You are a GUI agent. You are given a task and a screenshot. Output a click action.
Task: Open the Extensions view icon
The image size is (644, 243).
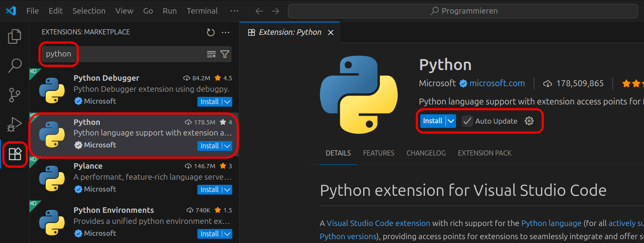(15, 154)
